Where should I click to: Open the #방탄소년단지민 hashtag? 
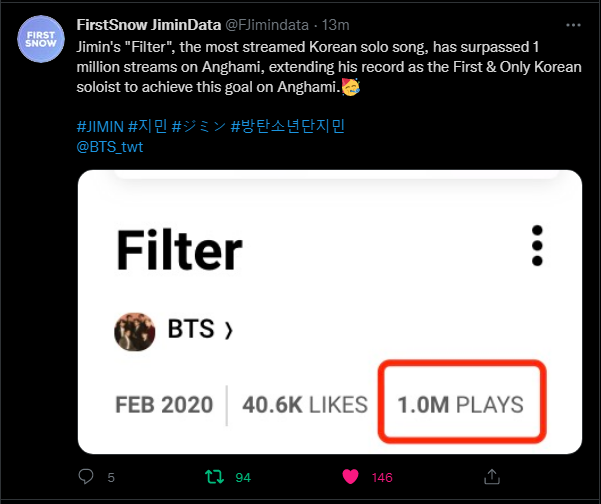(x=288, y=126)
